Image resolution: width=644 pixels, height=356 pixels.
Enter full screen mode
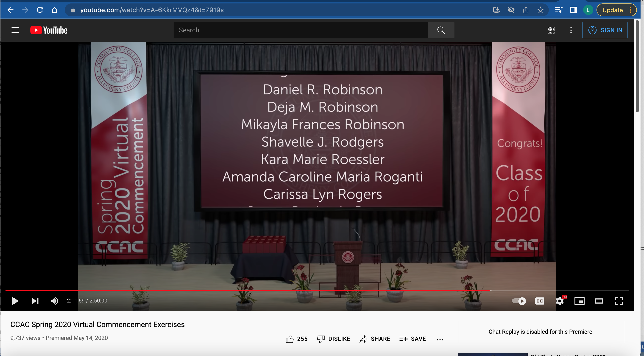619,301
